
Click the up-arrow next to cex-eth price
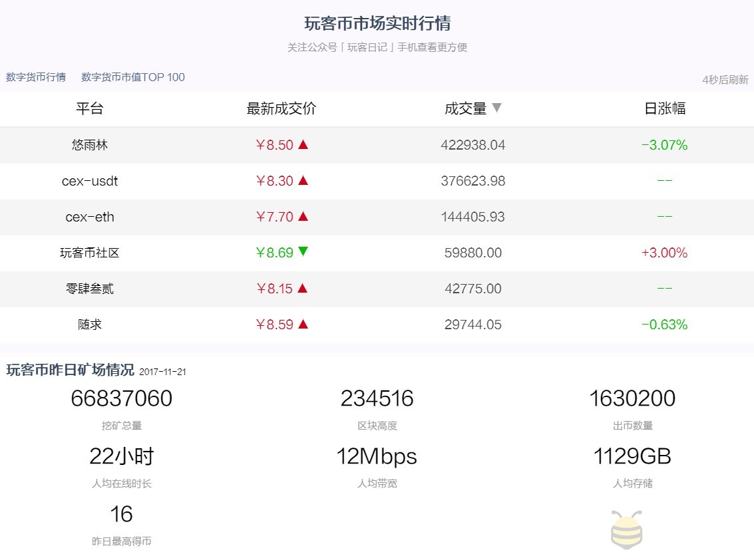click(302, 217)
